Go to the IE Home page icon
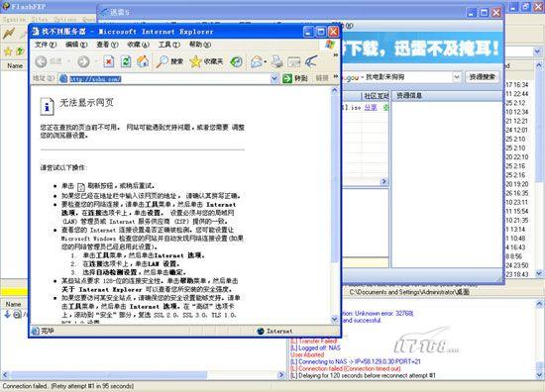This screenshot has width=545, height=392. pyautogui.click(x=143, y=62)
